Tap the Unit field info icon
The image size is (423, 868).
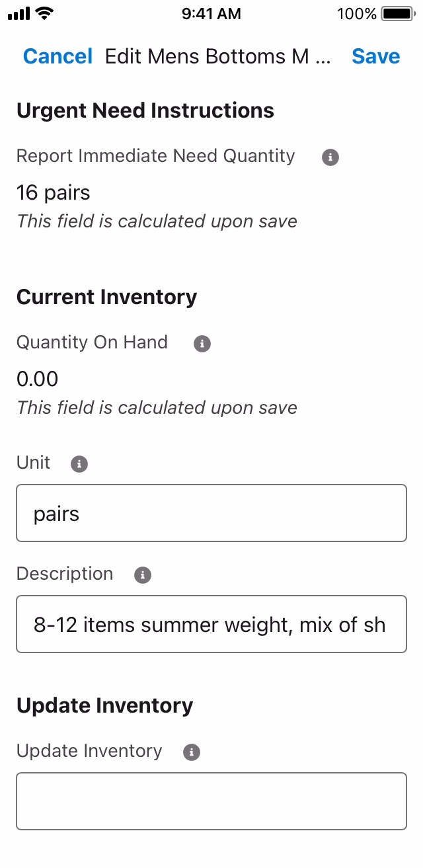pyautogui.click(x=79, y=464)
